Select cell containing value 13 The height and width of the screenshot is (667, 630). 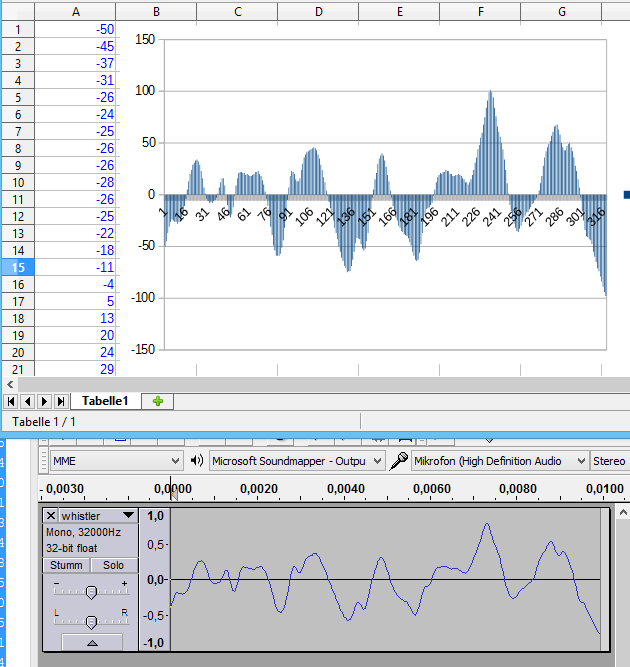pos(75,319)
